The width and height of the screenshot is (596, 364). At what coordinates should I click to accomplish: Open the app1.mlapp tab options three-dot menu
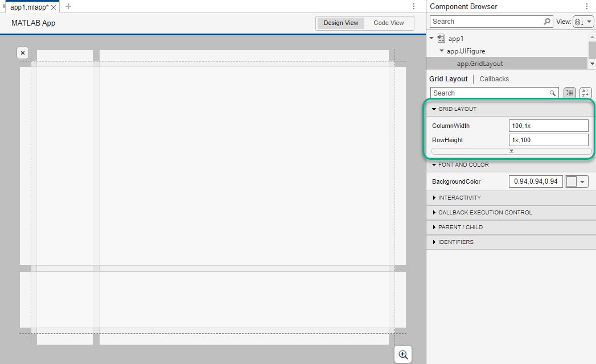414,5
